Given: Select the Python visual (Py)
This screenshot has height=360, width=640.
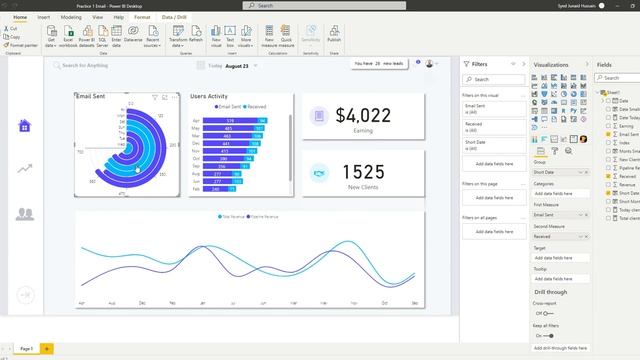Looking at the screenshot, I should pyautogui.click(x=573, y=111).
